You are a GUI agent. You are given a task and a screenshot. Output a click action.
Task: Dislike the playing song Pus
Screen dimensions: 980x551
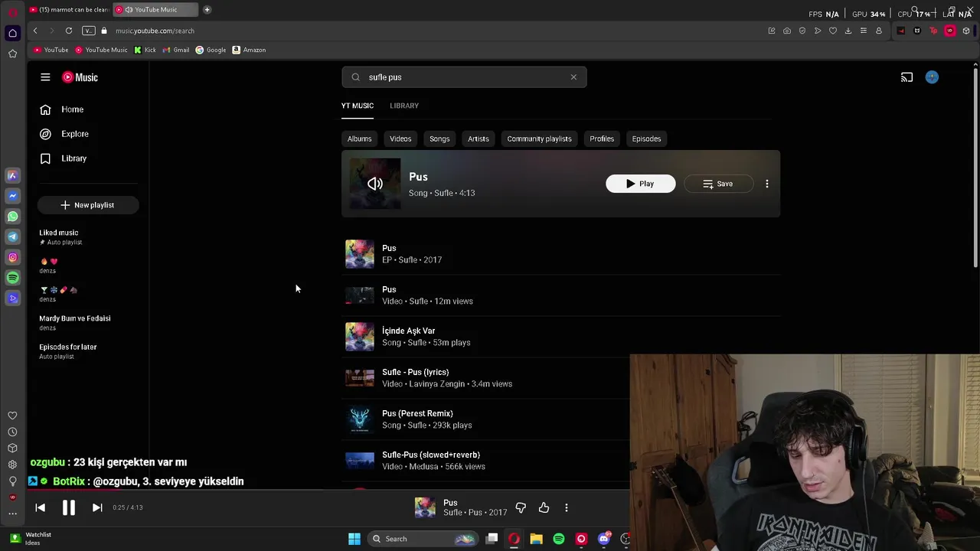pyautogui.click(x=521, y=507)
